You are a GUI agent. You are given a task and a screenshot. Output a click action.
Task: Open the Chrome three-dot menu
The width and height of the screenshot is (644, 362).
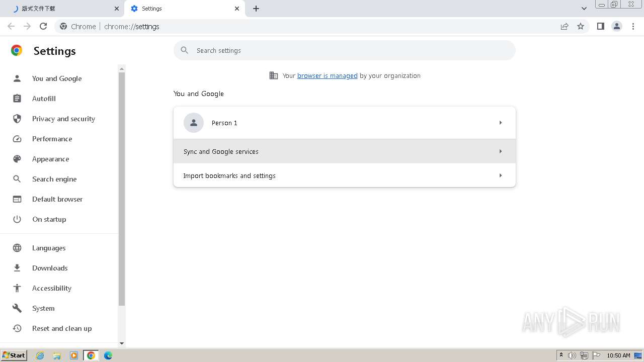(633, 26)
